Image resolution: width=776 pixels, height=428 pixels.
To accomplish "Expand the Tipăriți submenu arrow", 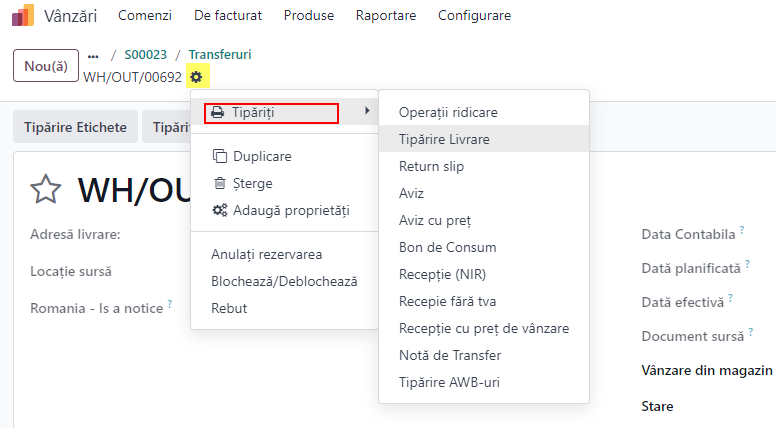I will [367, 111].
